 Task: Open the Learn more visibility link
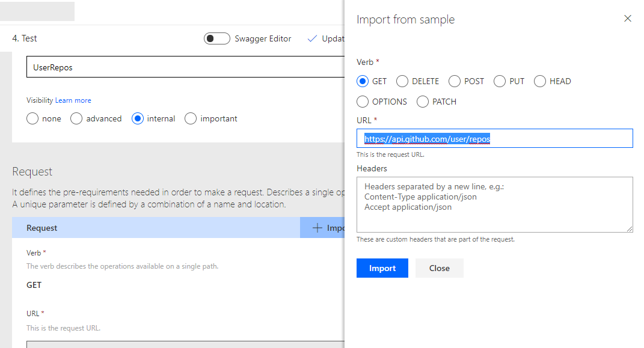[x=73, y=100]
